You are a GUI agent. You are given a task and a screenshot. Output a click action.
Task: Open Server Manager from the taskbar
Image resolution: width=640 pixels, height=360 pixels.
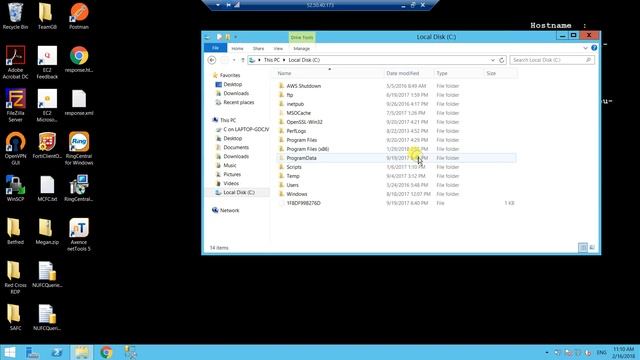pyautogui.click(x=32, y=352)
